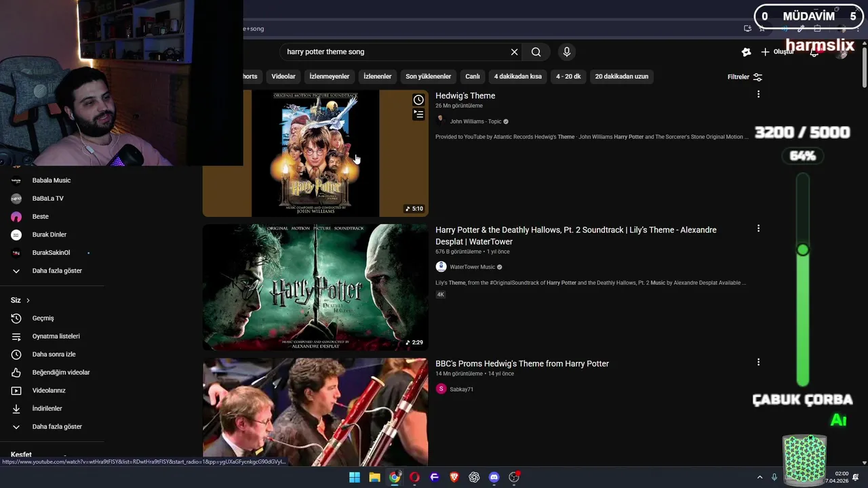Open options menu for BBC's Proms video
Screen dimensions: 868x488
(758, 362)
